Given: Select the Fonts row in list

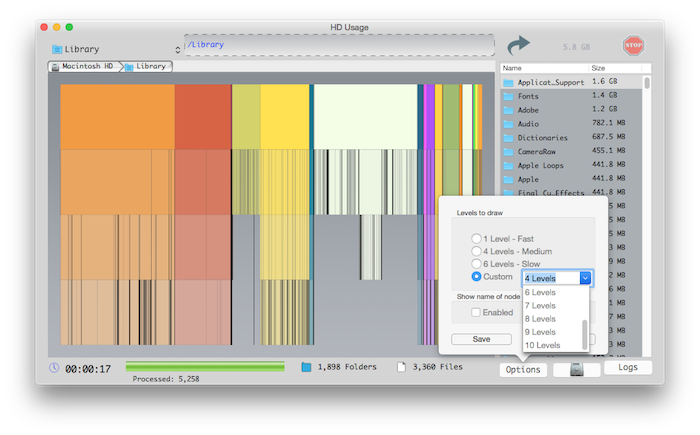Looking at the screenshot, I should click(571, 96).
